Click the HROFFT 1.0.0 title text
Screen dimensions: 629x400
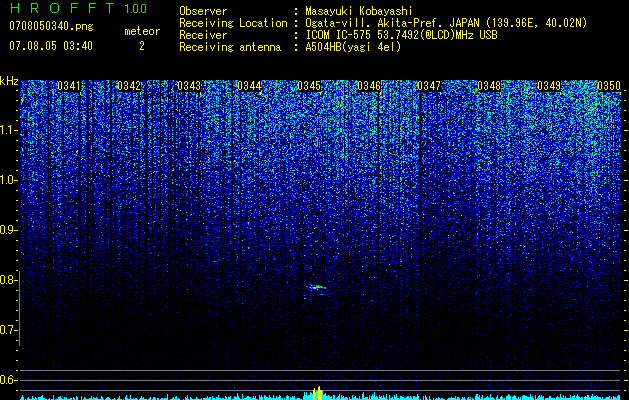pyautogui.click(x=78, y=8)
